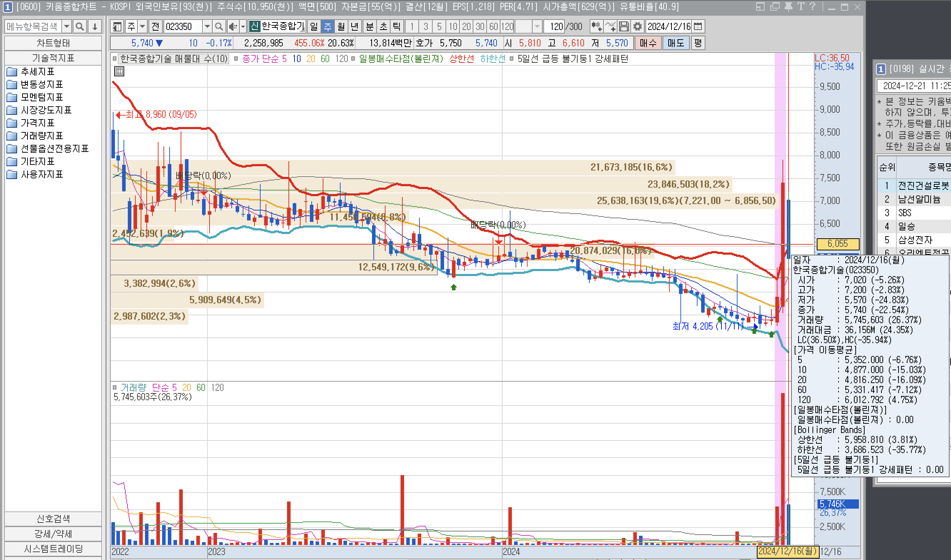Open the 차트형태 panel tab
The image size is (951, 560).
coord(53,43)
